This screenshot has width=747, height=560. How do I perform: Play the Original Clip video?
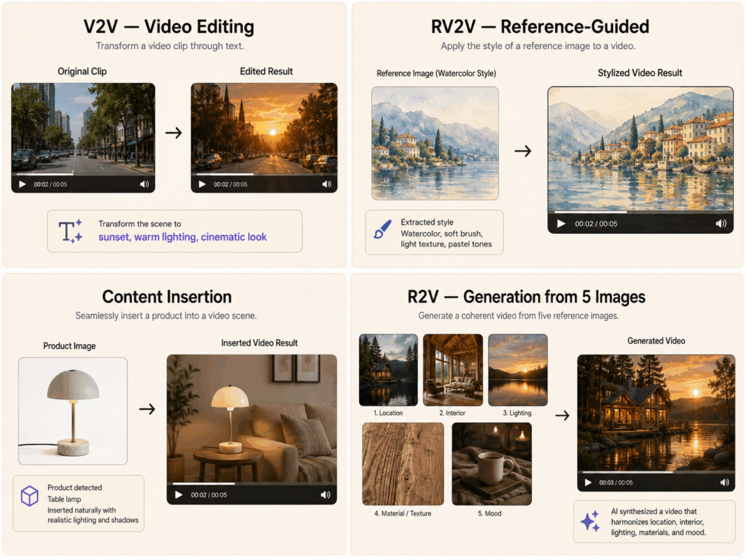coord(23,184)
